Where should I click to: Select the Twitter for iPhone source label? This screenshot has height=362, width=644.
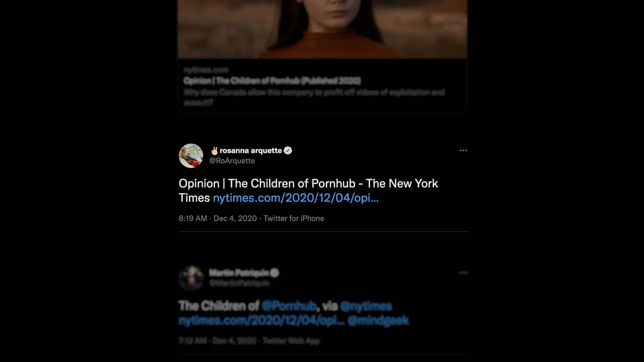294,219
